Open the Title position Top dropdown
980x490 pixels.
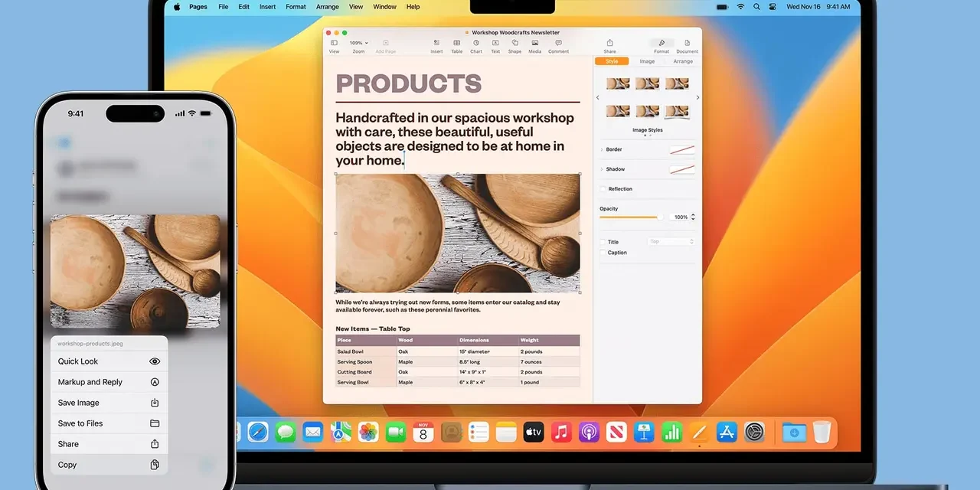[671, 242]
